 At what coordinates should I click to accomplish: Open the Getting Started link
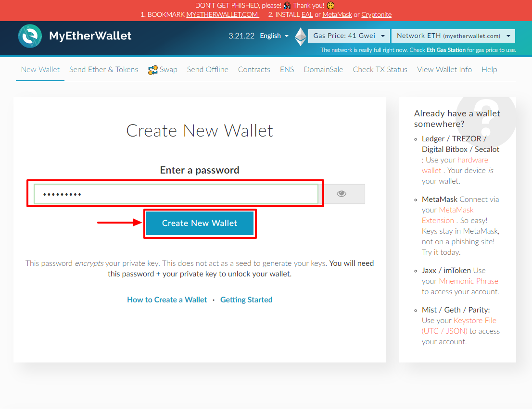[246, 300]
